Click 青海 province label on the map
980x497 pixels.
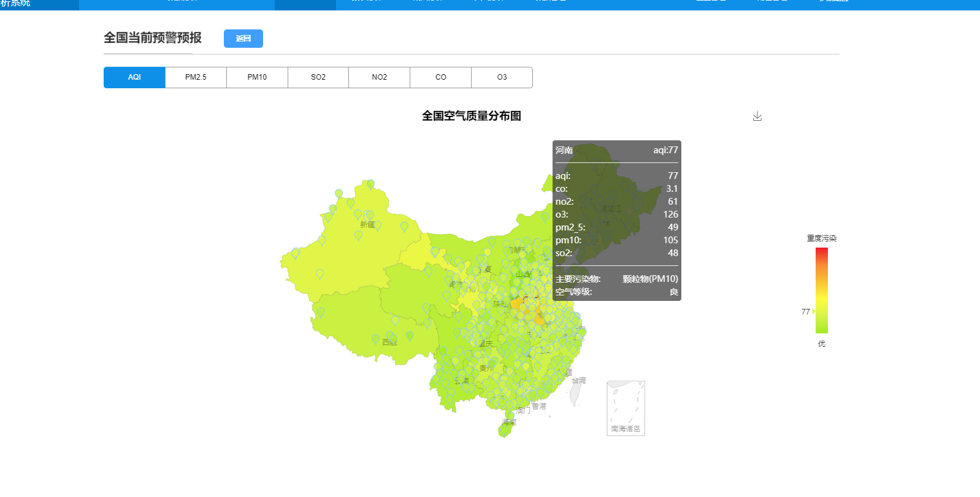point(456,284)
